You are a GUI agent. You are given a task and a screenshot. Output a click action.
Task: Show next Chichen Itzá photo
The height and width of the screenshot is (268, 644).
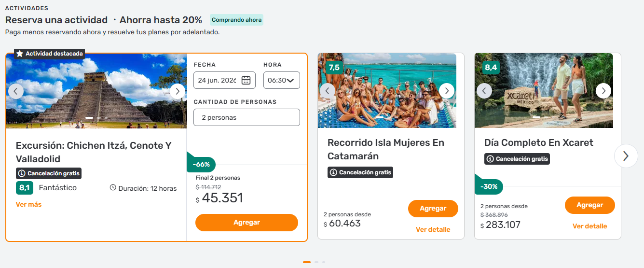click(x=177, y=91)
